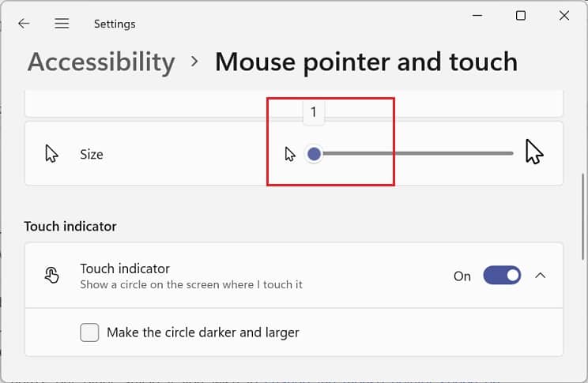Viewport: 588px width, 383px height.
Task: Open the hamburger navigation menu
Action: point(62,24)
